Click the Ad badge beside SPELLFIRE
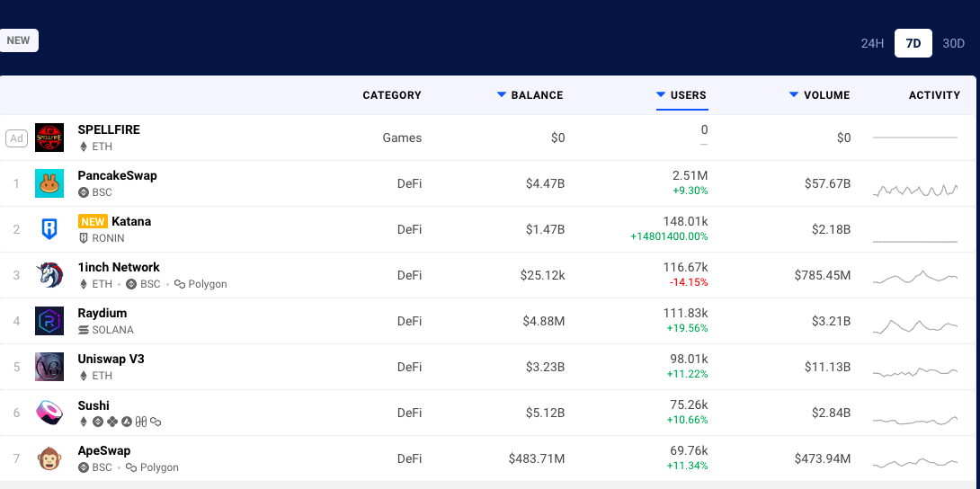The image size is (980, 489). point(17,138)
